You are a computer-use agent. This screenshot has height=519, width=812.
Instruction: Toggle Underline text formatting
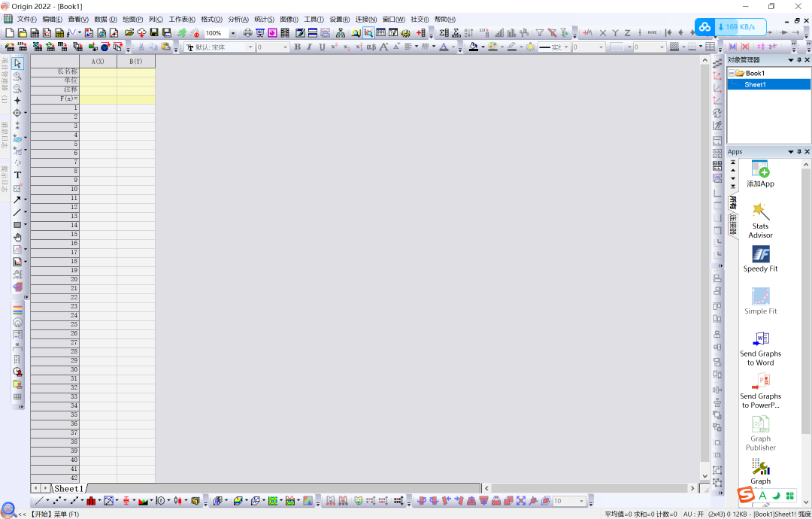[322, 47]
